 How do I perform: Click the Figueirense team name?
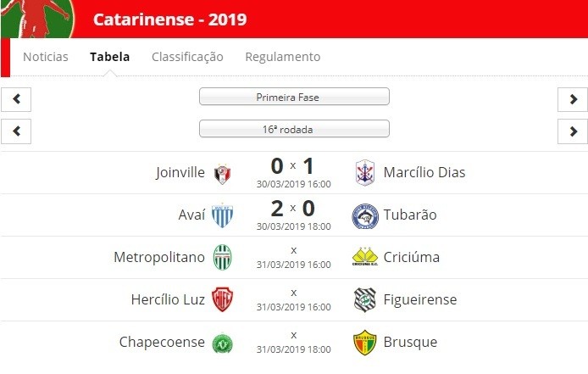420,299
